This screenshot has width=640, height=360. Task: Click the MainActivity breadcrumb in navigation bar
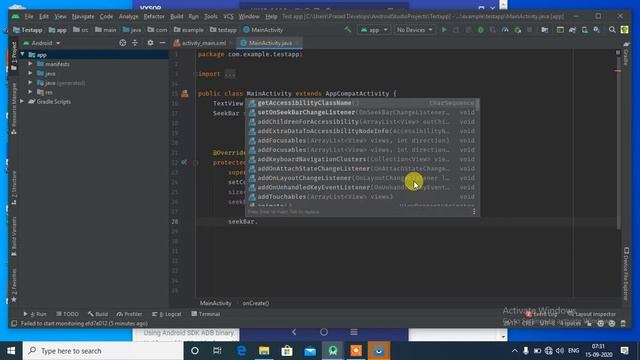point(263,30)
